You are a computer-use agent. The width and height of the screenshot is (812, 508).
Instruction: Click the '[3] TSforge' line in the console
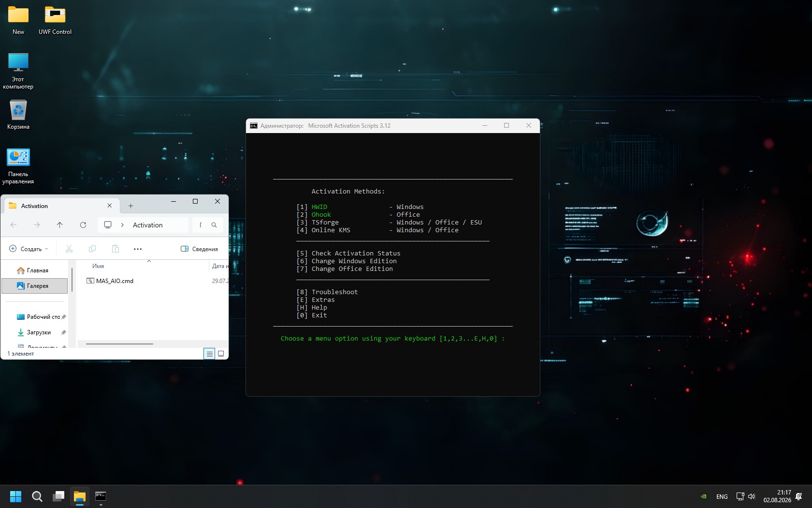pos(389,223)
